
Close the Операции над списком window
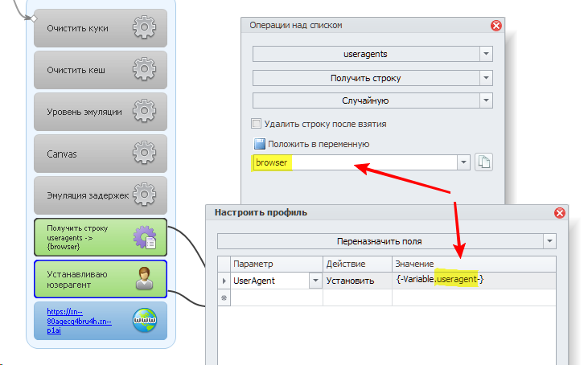click(x=496, y=26)
